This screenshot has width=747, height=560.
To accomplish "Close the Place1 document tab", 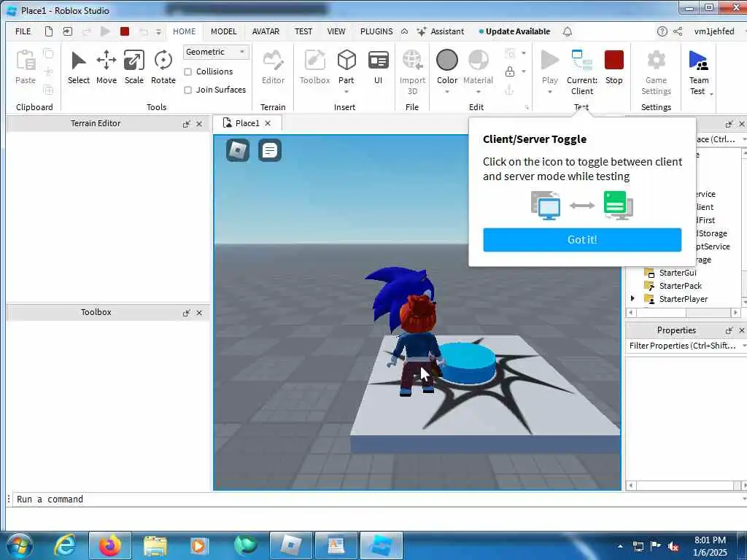I will 268,123.
